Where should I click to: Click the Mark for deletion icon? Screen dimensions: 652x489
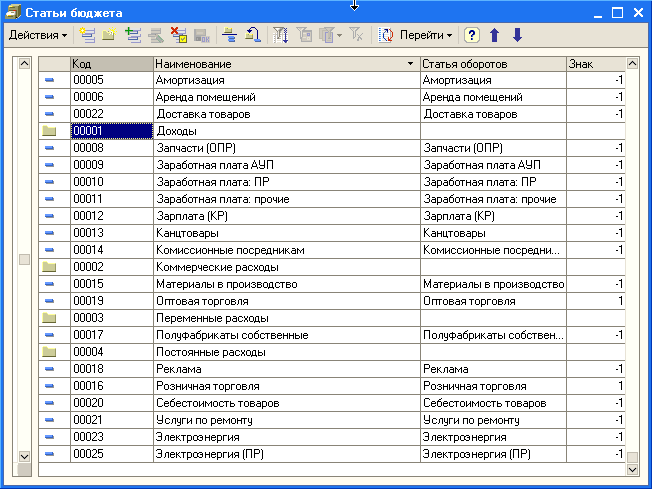click(178, 35)
